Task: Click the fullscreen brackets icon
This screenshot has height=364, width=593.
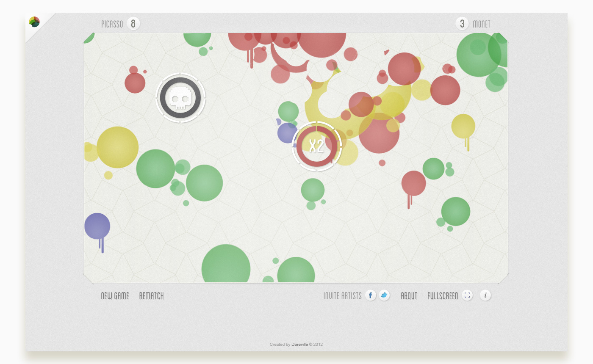Action: [x=467, y=295]
